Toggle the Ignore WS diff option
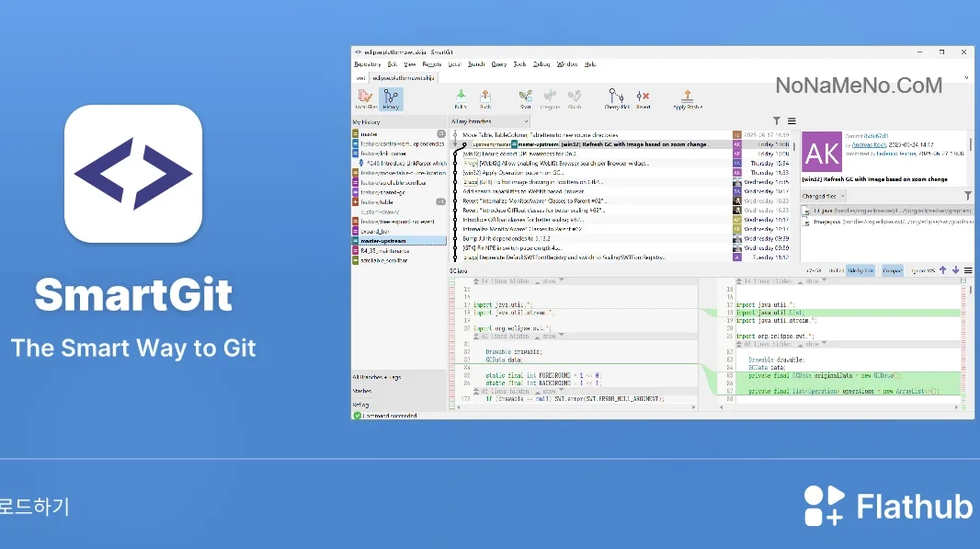The height and width of the screenshot is (549, 980). tap(922, 270)
